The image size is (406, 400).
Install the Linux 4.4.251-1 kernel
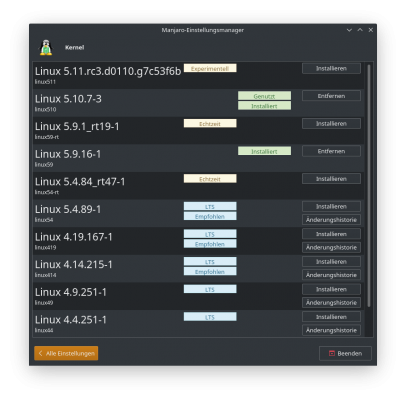coord(331,317)
